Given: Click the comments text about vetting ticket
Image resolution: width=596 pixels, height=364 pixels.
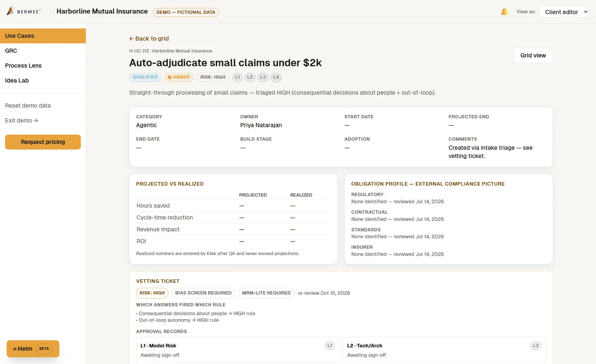Looking at the screenshot, I should pyautogui.click(x=490, y=152).
